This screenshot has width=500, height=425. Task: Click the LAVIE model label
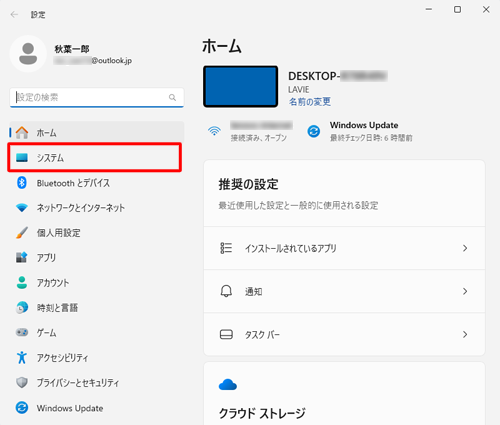(x=299, y=89)
